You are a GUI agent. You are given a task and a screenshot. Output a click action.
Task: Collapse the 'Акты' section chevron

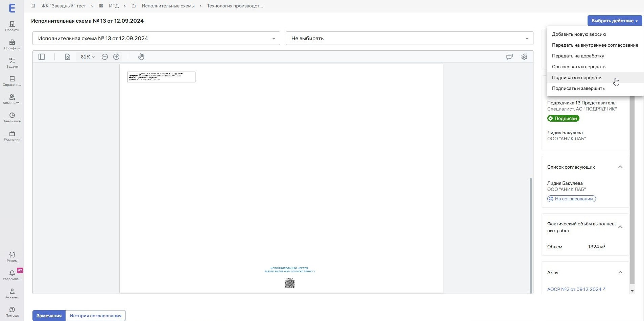tap(620, 272)
